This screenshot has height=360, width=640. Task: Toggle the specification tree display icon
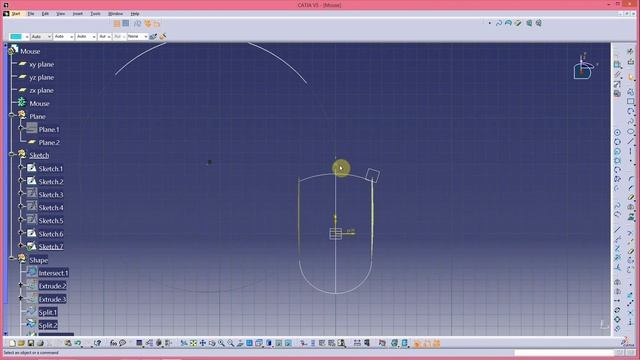coord(149,343)
